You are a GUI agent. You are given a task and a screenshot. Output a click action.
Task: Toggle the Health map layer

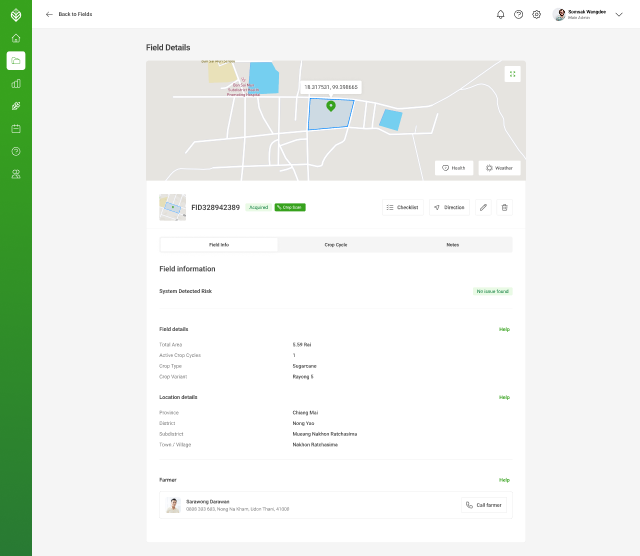pos(454,168)
